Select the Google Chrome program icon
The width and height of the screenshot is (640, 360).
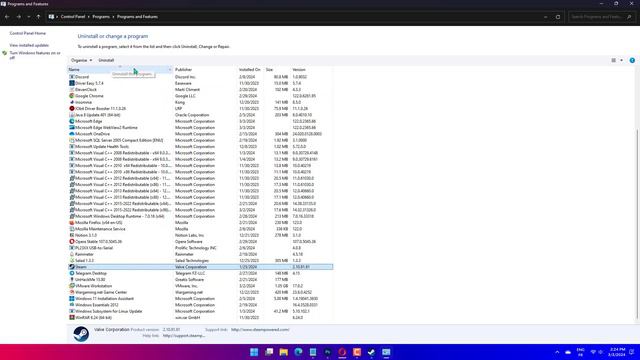[x=72, y=96]
